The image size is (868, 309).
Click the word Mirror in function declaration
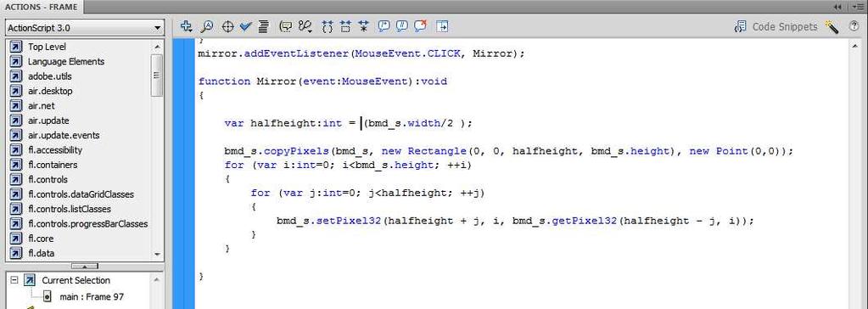click(x=277, y=81)
